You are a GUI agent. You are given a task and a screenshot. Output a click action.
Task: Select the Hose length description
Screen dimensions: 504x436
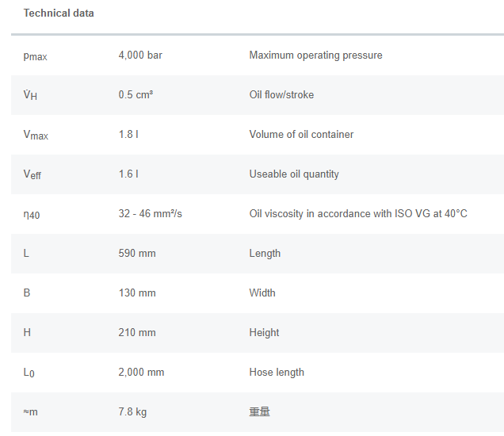(277, 373)
